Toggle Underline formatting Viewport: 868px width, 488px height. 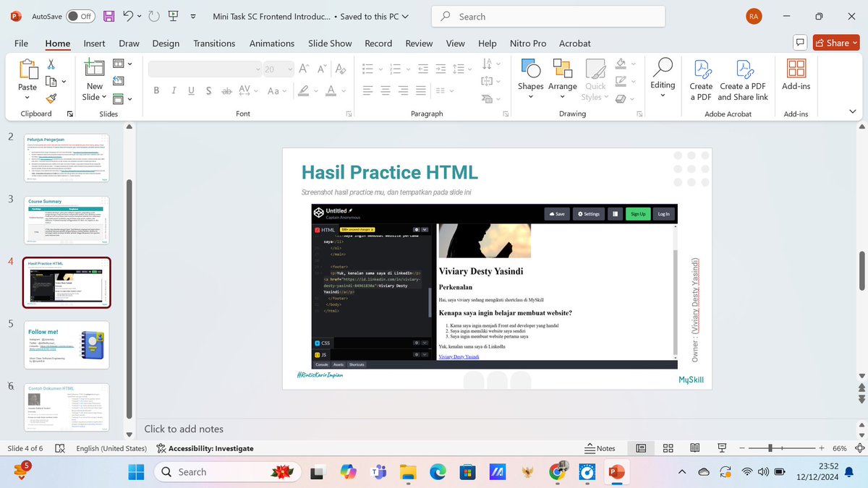pyautogui.click(x=191, y=90)
